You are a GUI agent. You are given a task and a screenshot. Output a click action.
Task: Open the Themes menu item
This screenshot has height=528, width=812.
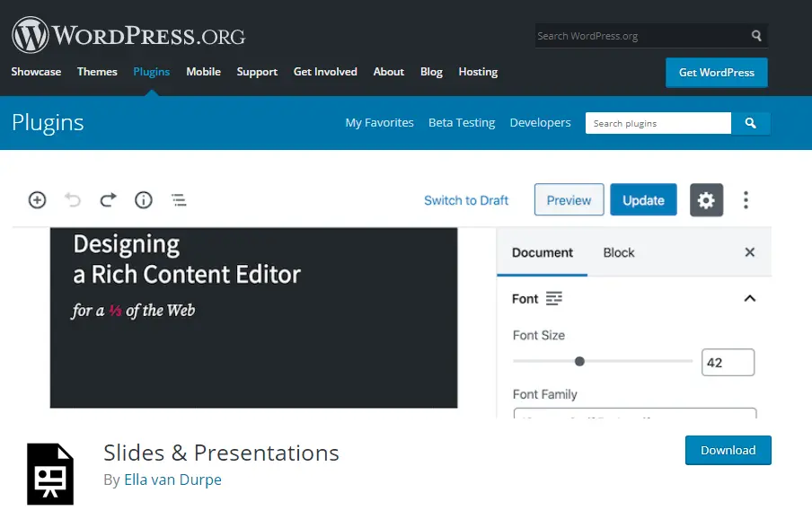point(97,72)
